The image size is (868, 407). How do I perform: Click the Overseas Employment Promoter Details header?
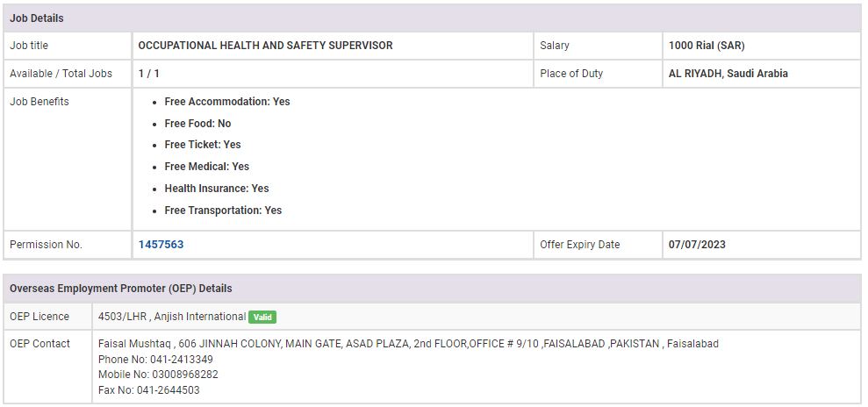(120, 289)
